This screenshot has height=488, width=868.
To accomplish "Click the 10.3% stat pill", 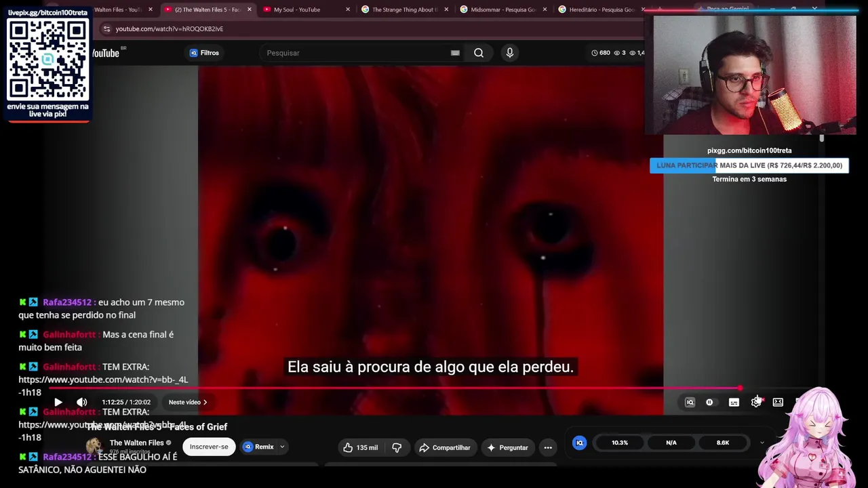I will (x=620, y=443).
